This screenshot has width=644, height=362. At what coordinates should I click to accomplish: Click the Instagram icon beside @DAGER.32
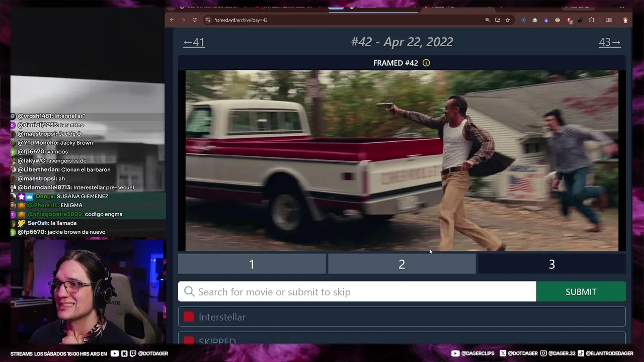544,353
